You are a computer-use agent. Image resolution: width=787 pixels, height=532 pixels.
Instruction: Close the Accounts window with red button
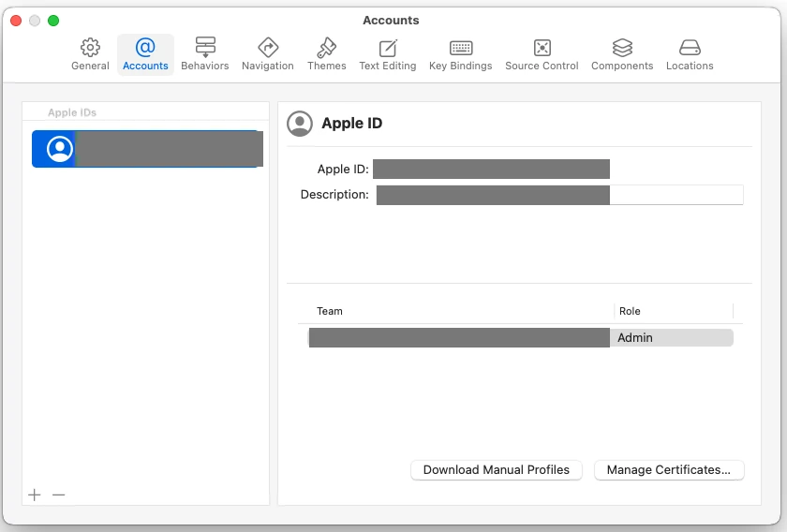(16, 21)
